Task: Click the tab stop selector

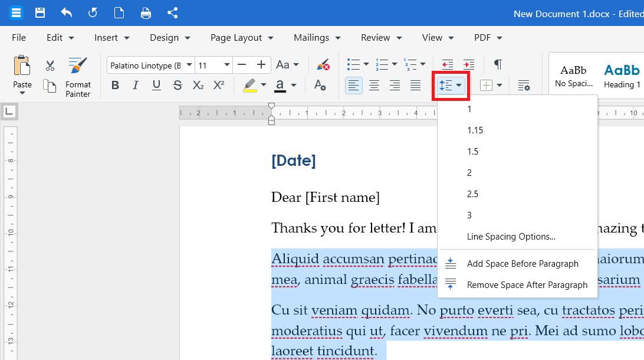Action: point(9,112)
